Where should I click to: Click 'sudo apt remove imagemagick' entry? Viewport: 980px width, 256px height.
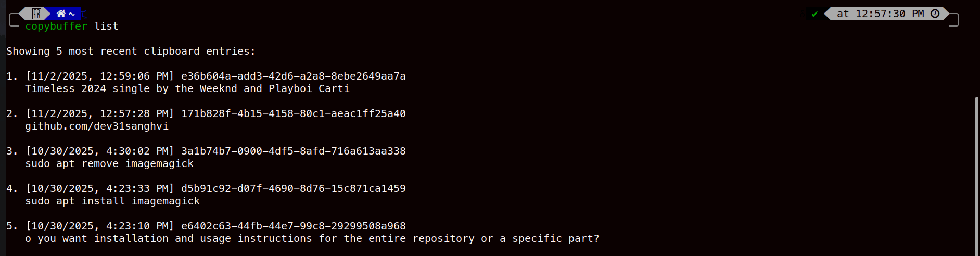[x=109, y=164]
